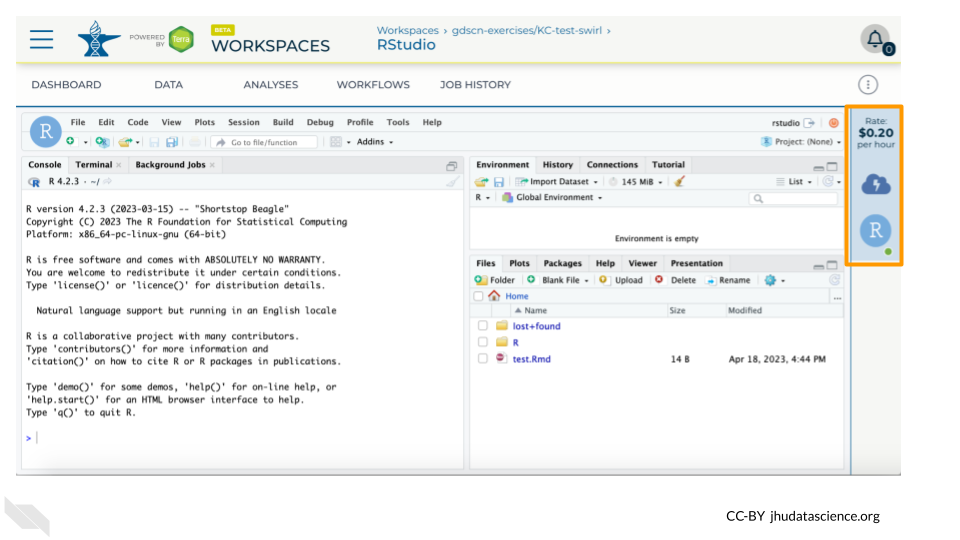Open the workspace three-dot action menu

[868, 84]
